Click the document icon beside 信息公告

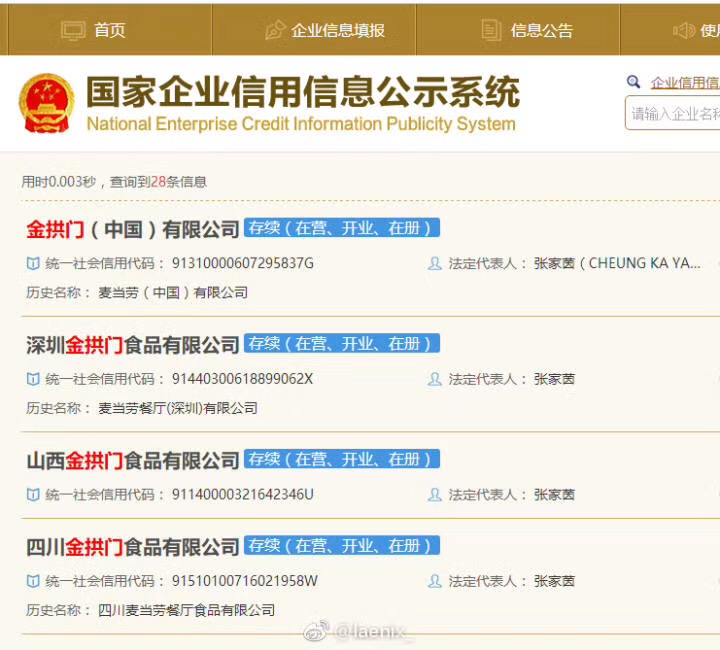pyautogui.click(x=491, y=30)
